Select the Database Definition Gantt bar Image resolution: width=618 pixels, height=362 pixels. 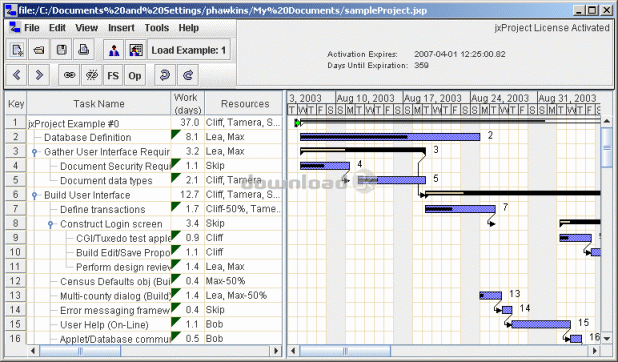390,137
